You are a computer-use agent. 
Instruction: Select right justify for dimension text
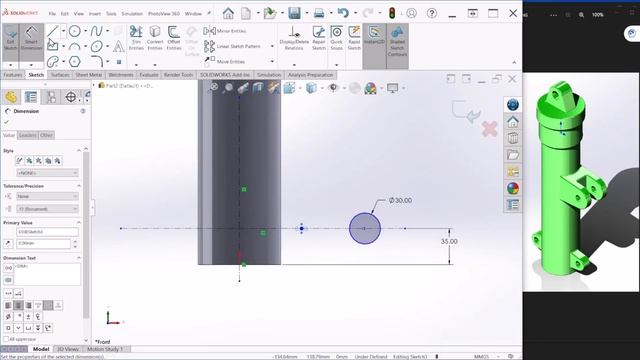pyautogui.click(x=28, y=305)
